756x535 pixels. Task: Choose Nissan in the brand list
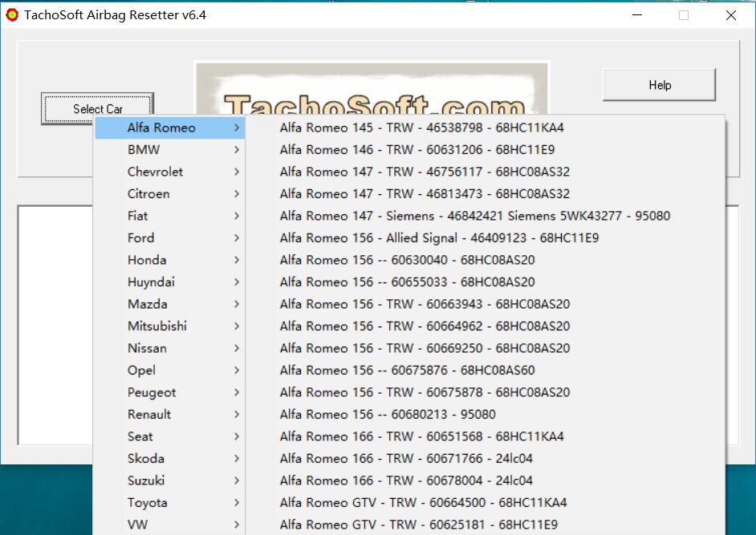point(169,348)
